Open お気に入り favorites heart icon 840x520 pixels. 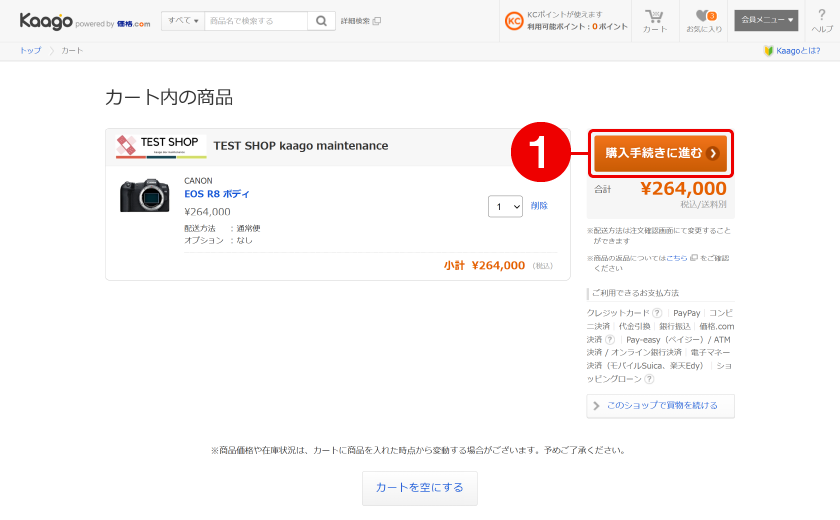pos(704,21)
